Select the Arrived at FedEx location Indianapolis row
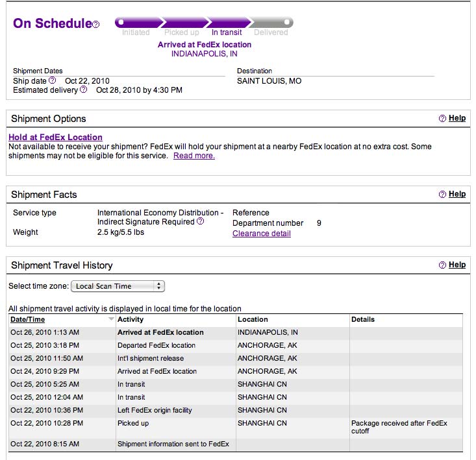This screenshot has height=460, width=476. (x=236, y=332)
